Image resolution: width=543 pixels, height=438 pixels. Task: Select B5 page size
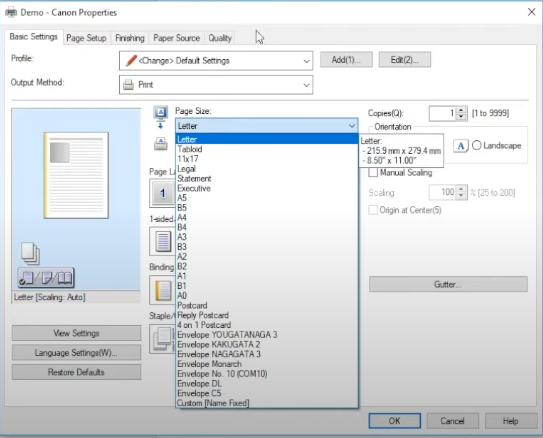click(267, 208)
